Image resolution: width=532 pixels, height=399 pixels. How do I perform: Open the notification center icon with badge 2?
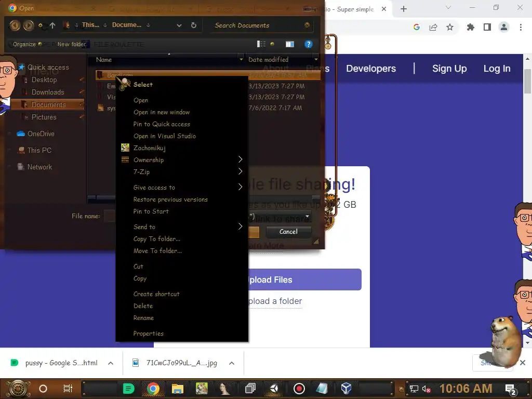(x=511, y=389)
